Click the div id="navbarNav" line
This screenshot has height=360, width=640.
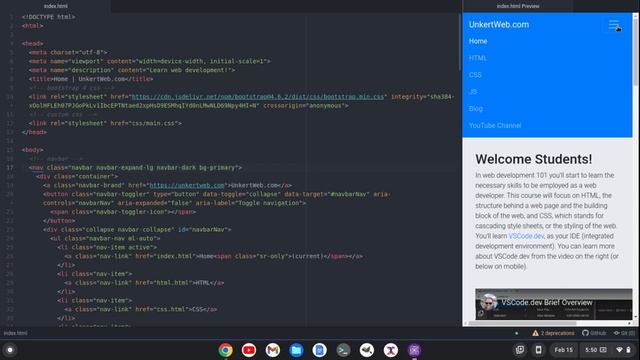pos(137,229)
